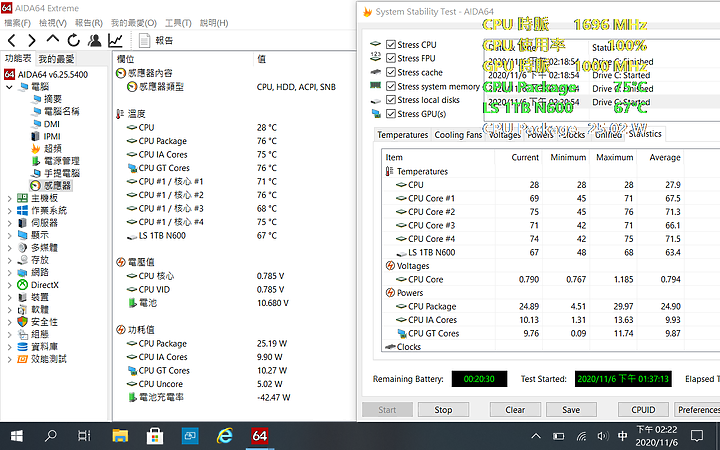Click the Clear button
The height and width of the screenshot is (450, 720).
pyautogui.click(x=515, y=410)
